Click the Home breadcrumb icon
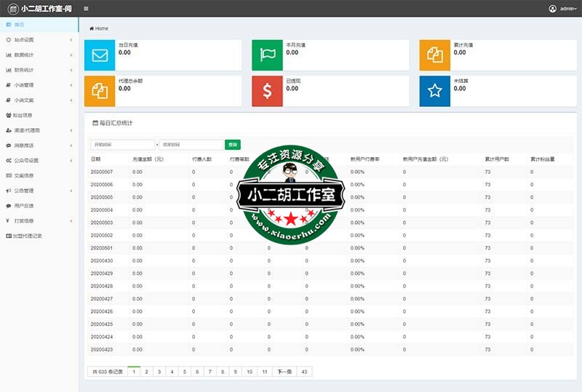 [x=92, y=28]
